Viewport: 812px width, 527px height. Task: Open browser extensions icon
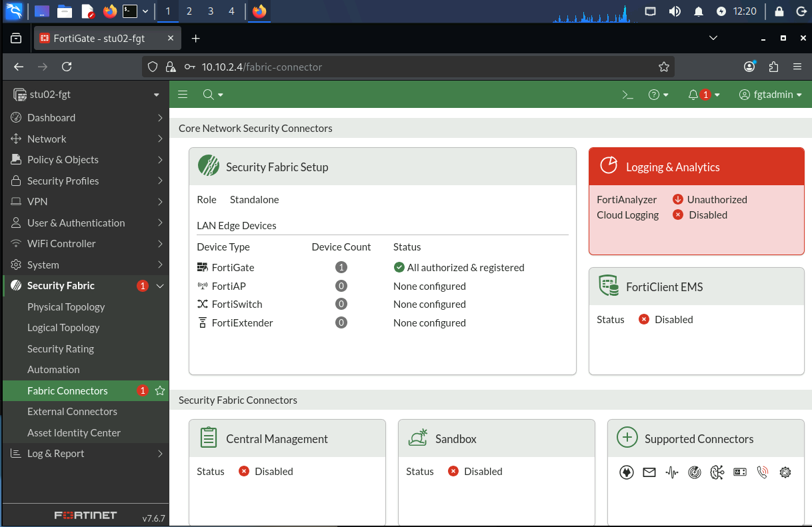773,67
